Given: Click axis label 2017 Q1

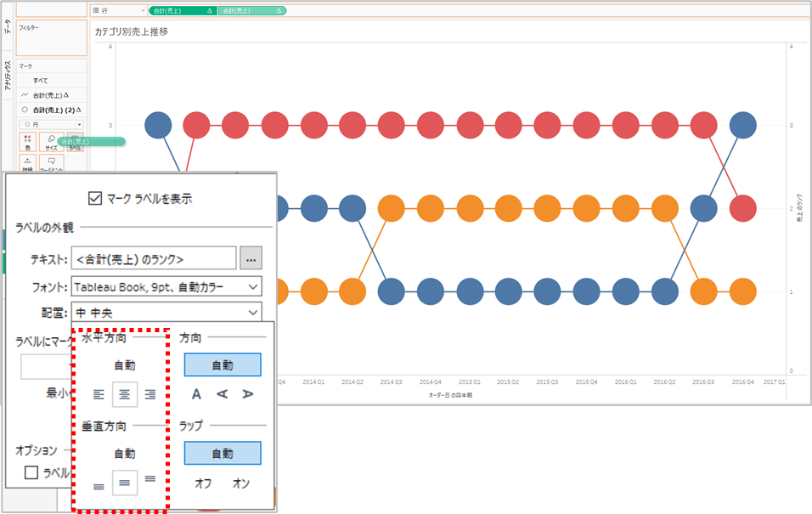Looking at the screenshot, I should click(x=774, y=381).
